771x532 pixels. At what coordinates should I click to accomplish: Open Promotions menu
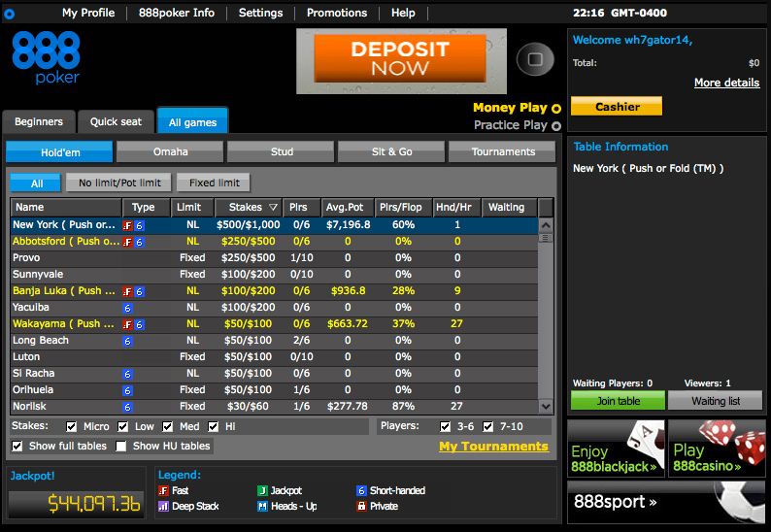(337, 13)
